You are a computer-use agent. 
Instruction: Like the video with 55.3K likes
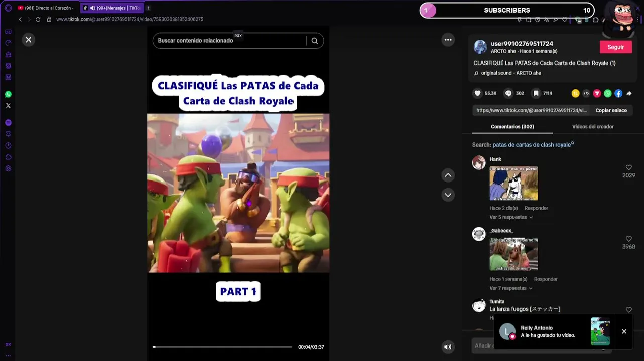(477, 93)
